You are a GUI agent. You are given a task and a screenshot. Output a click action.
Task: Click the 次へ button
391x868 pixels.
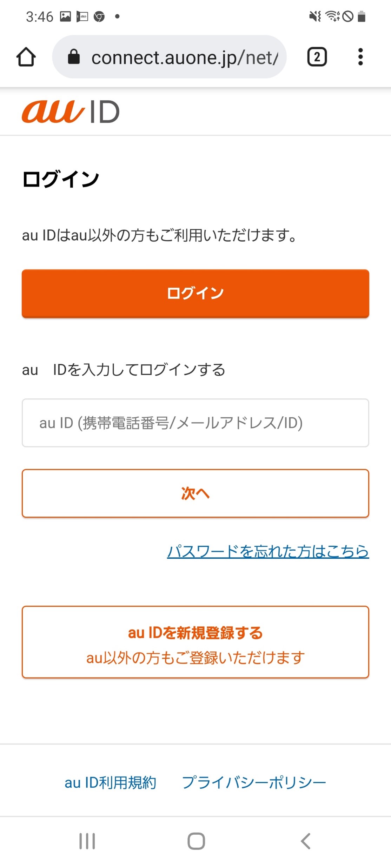pos(195,493)
